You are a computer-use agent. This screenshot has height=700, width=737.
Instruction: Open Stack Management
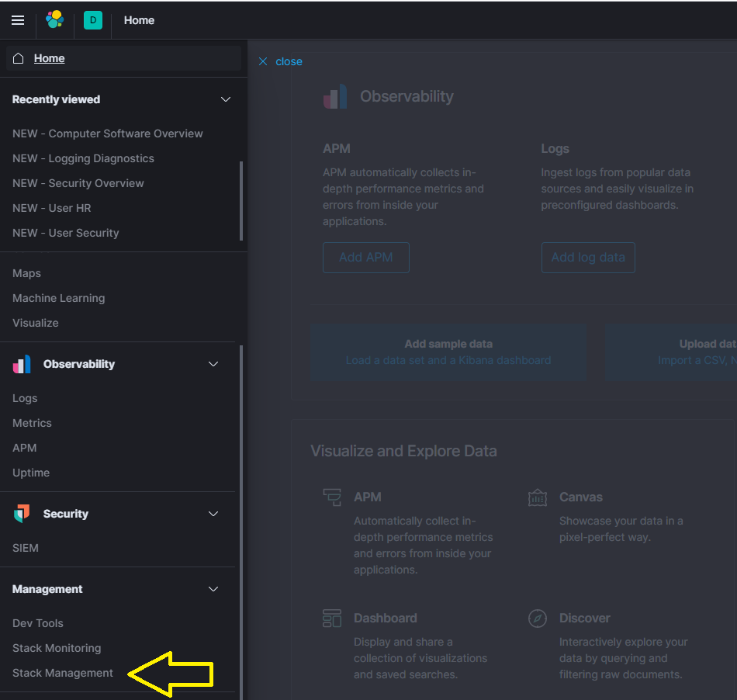click(63, 673)
